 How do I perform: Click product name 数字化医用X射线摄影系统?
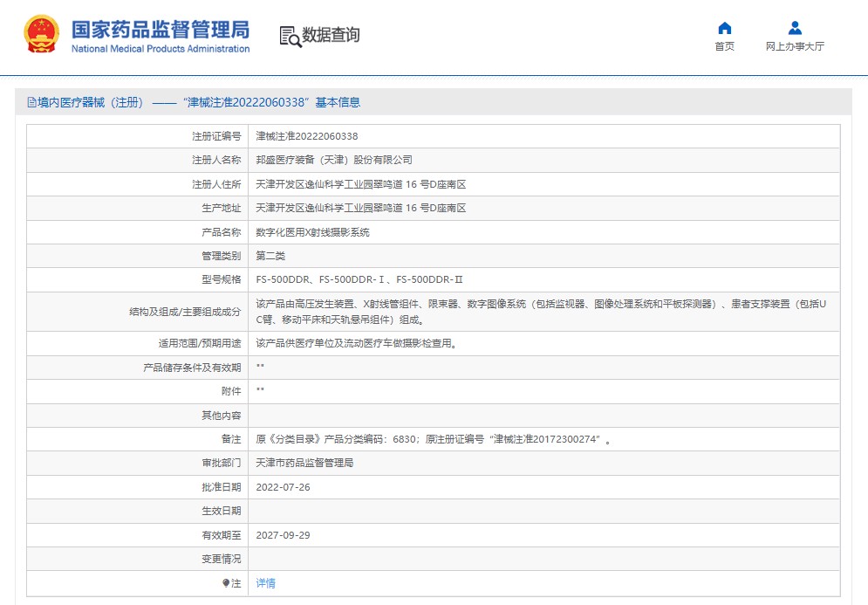pyautogui.click(x=312, y=232)
